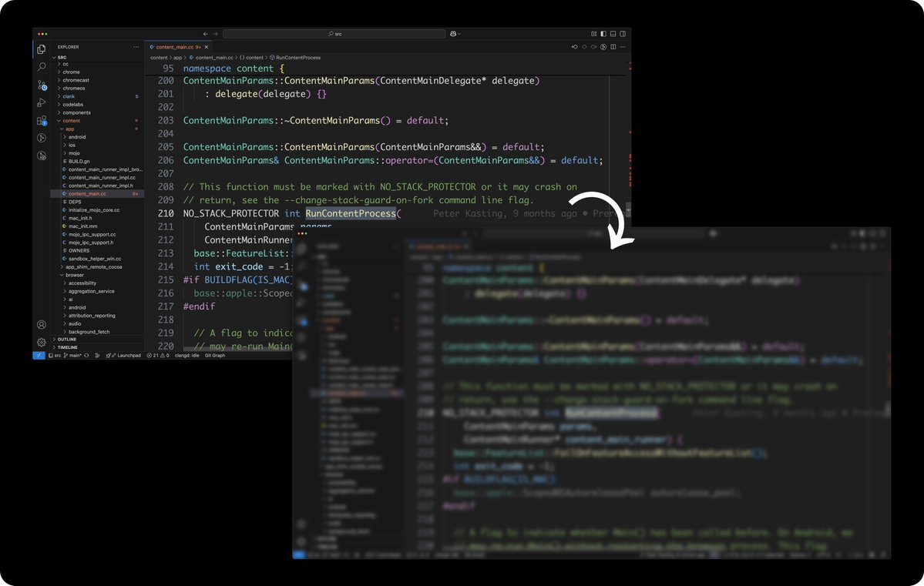The image size is (924, 586).
Task: Open mac_init.mm file
Action: pos(82,226)
